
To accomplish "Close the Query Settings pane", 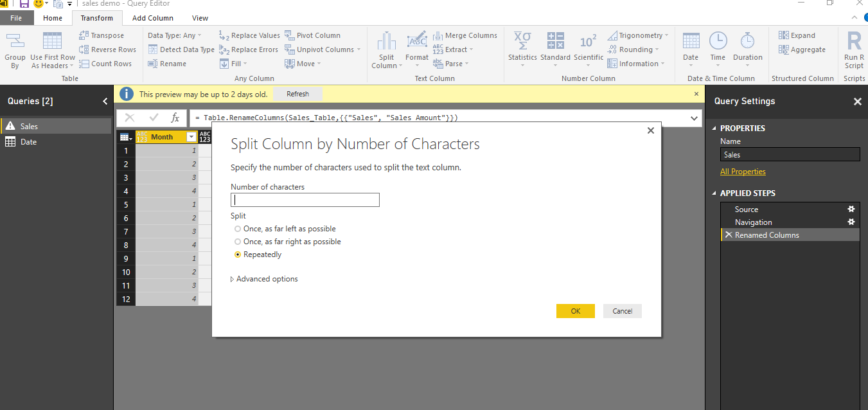I will (857, 102).
